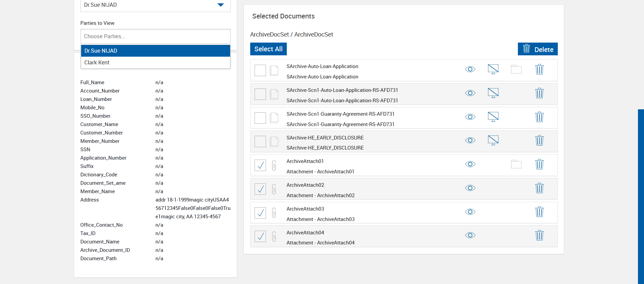Screen dimensions: 644x284
Task: Click trash icon for ArchiveAttach01 row
Action: pyautogui.click(x=539, y=164)
